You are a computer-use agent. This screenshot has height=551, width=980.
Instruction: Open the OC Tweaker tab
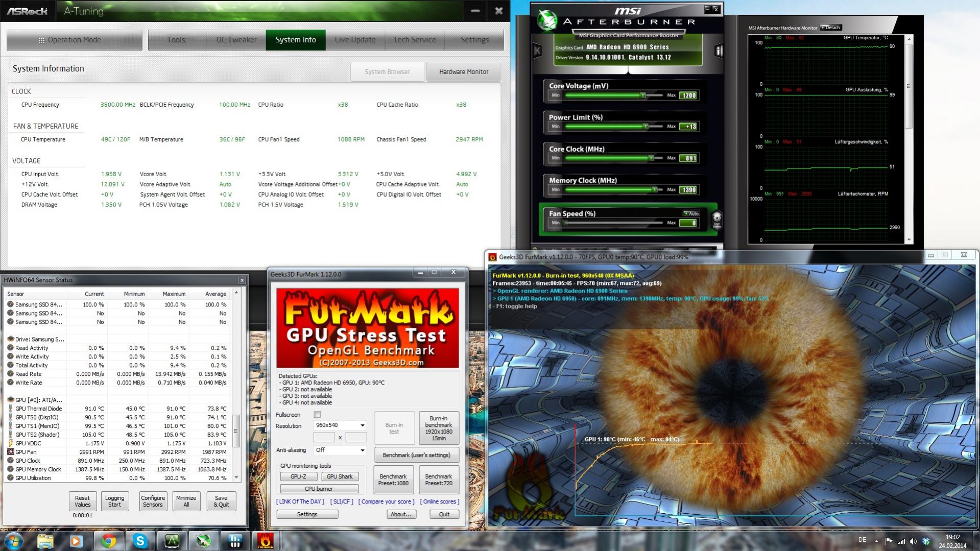[x=236, y=40]
